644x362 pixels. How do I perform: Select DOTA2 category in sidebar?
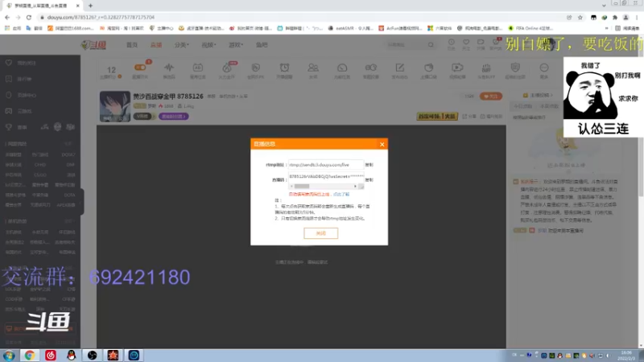pyautogui.click(x=68, y=154)
